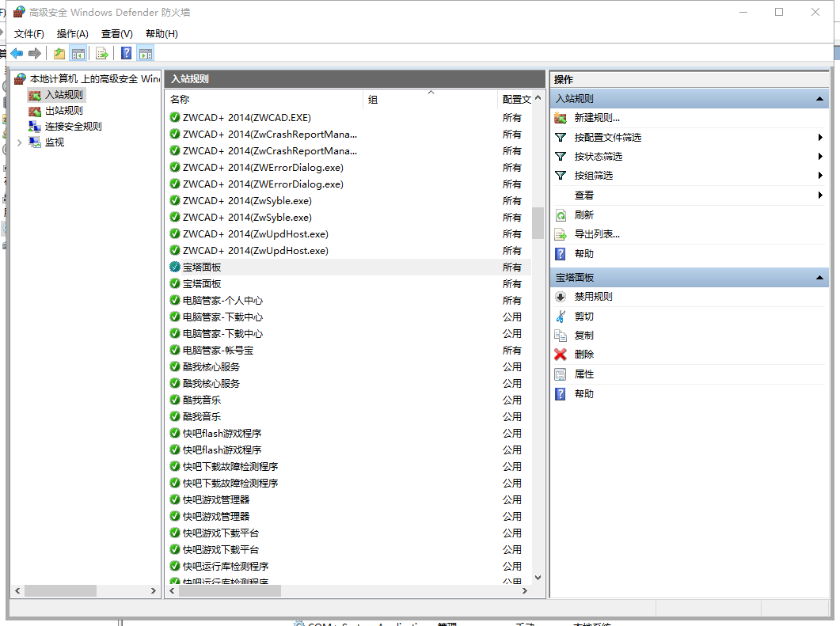The height and width of the screenshot is (626, 840).
Task: Select 出站规则 in the tree
Action: pyautogui.click(x=64, y=111)
